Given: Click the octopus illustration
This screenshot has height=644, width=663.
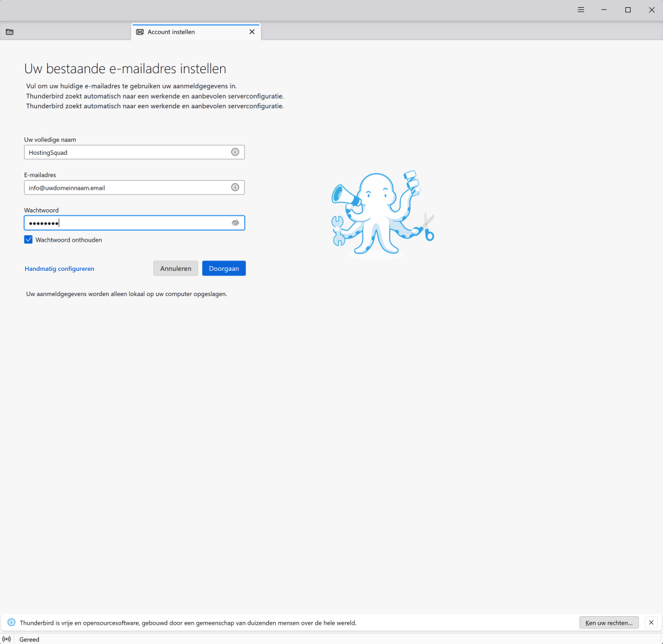Looking at the screenshot, I should [383, 214].
